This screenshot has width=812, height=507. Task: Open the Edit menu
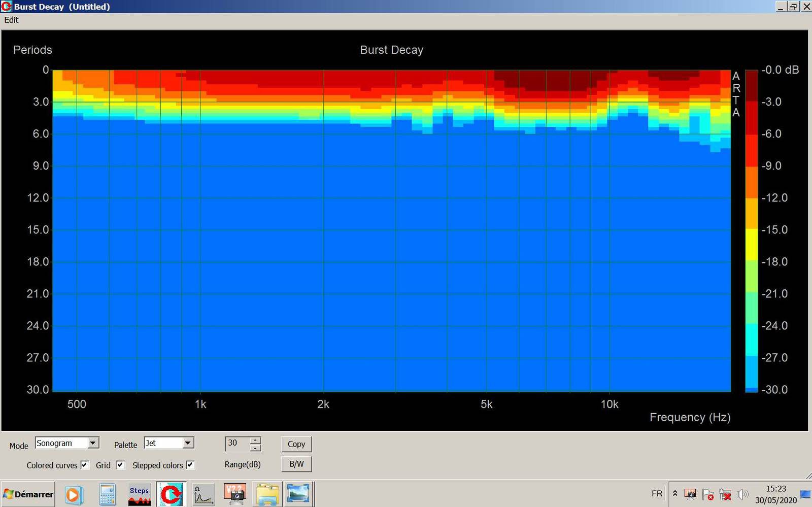[x=11, y=20]
